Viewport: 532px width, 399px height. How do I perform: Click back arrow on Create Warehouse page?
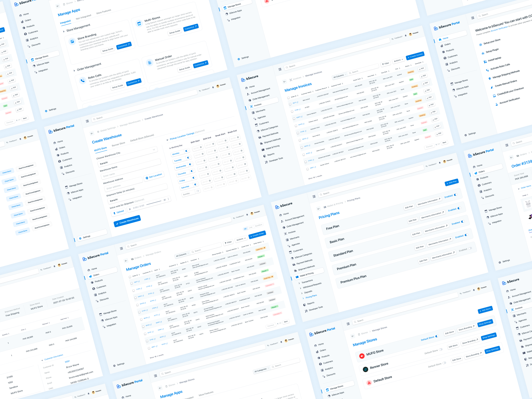(x=92, y=134)
